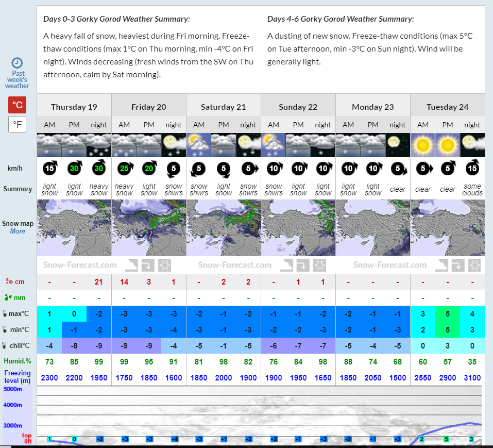Switch temperature units to °F

(18, 124)
